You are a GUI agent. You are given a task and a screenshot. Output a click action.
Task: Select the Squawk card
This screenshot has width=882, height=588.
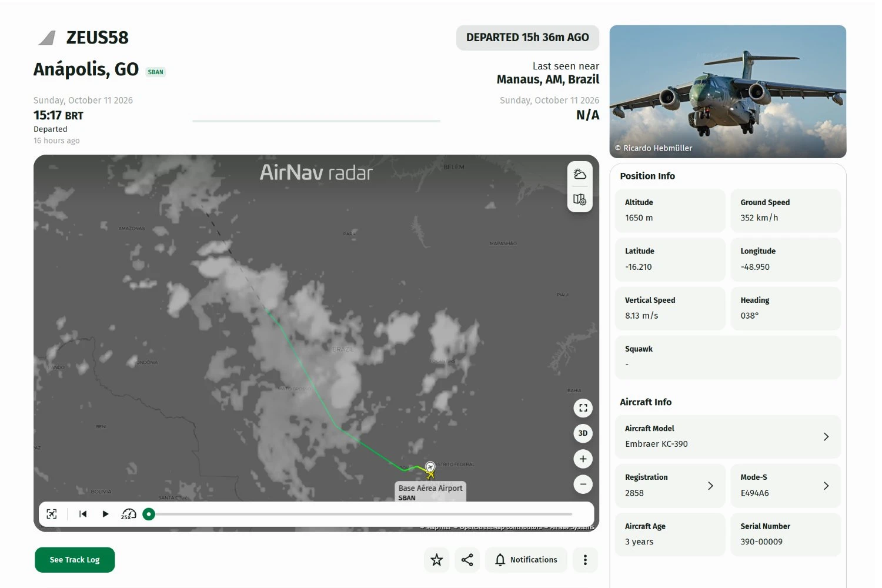[x=728, y=358]
